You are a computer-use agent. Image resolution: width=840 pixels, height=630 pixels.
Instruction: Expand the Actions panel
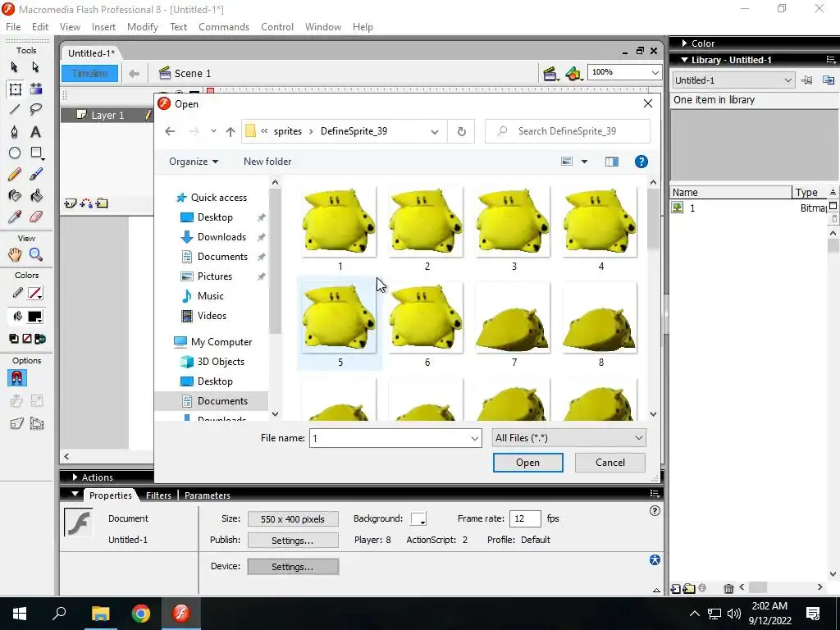pyautogui.click(x=75, y=477)
